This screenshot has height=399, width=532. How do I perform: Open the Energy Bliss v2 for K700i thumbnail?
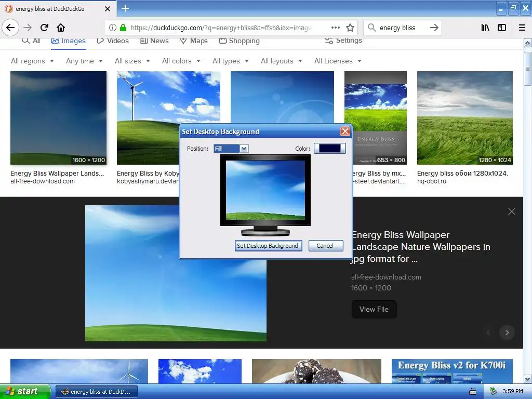[x=452, y=371]
